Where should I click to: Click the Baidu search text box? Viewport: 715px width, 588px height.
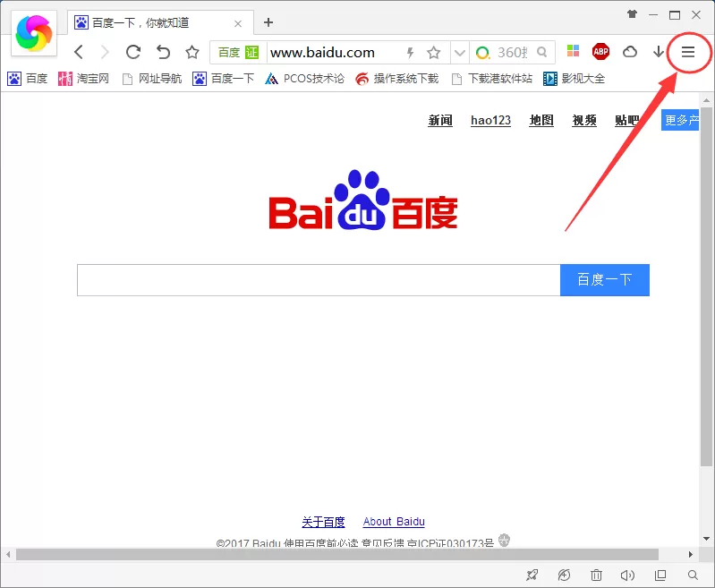coord(319,280)
